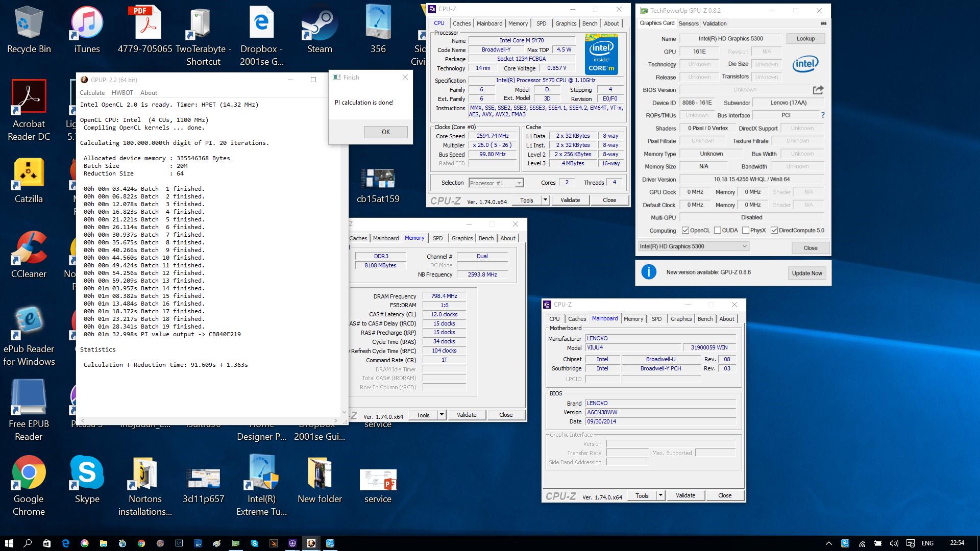Open the Processor #1 selection dropdown
The width and height of the screenshot is (980, 551).
coord(496,183)
